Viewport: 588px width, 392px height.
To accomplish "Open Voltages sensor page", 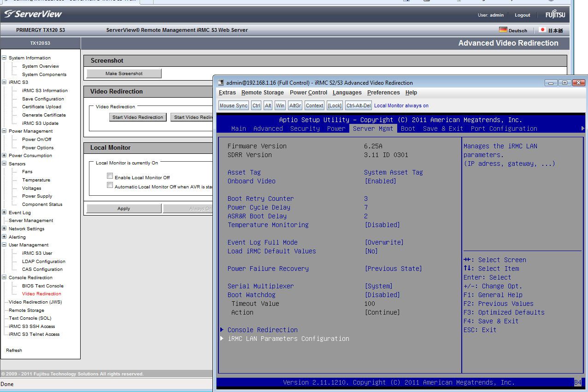I will tap(31, 188).
